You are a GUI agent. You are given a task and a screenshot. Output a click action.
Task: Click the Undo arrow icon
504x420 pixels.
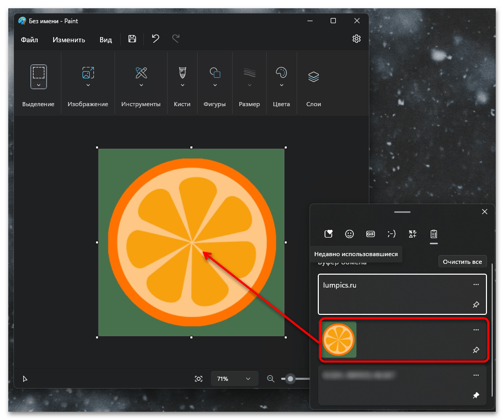155,39
